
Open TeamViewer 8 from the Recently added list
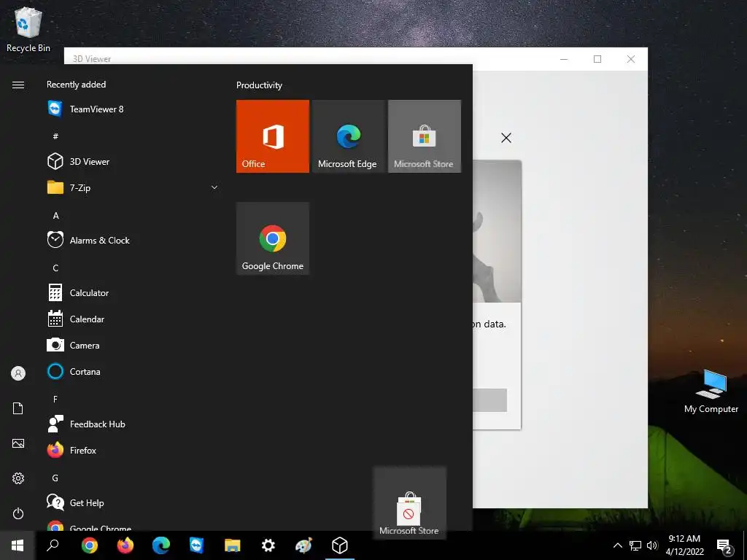[131, 109]
